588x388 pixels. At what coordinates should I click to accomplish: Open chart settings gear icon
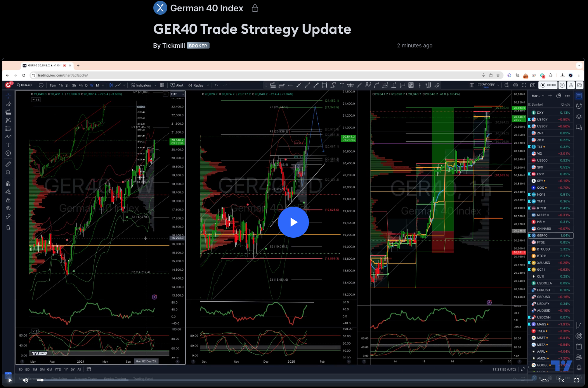tap(515, 85)
